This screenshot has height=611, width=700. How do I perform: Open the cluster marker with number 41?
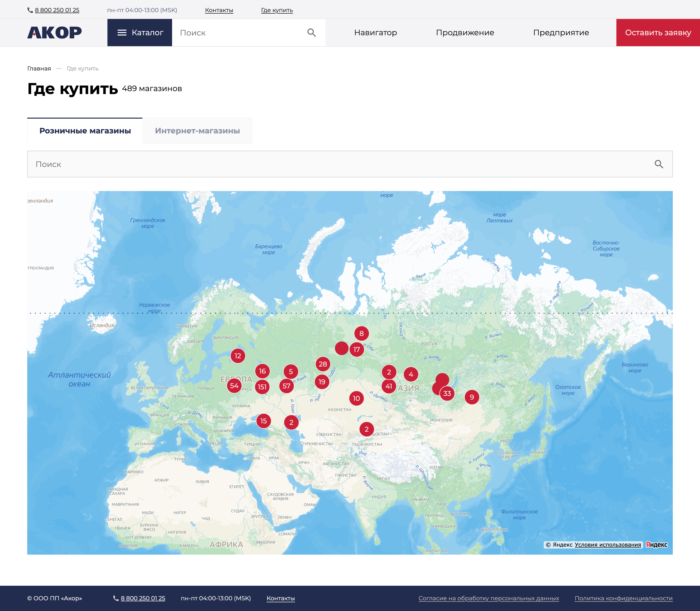click(389, 386)
